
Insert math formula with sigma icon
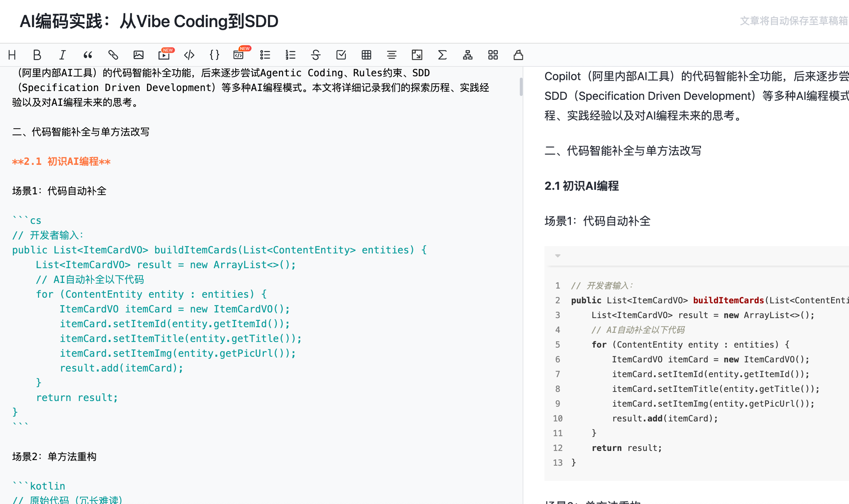(442, 55)
